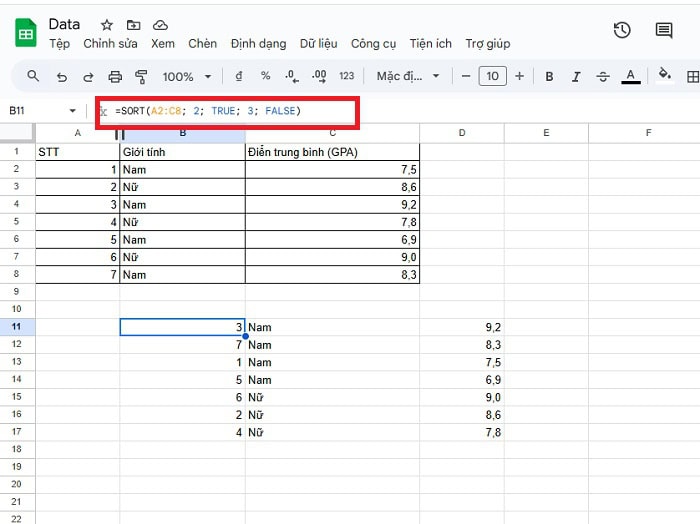Click inside the SORT formula bar
The image size is (700, 524).
click(x=400, y=110)
